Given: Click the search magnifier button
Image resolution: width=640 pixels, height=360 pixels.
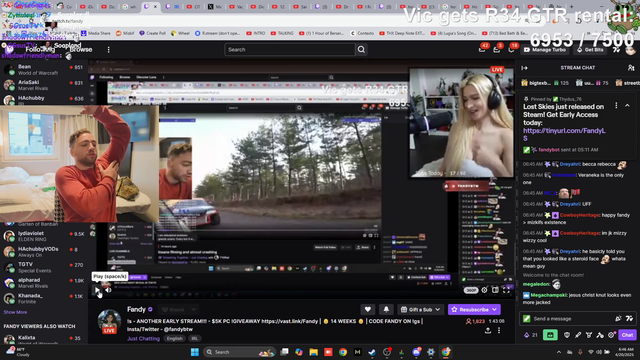Looking at the screenshot, I should coord(361,49).
